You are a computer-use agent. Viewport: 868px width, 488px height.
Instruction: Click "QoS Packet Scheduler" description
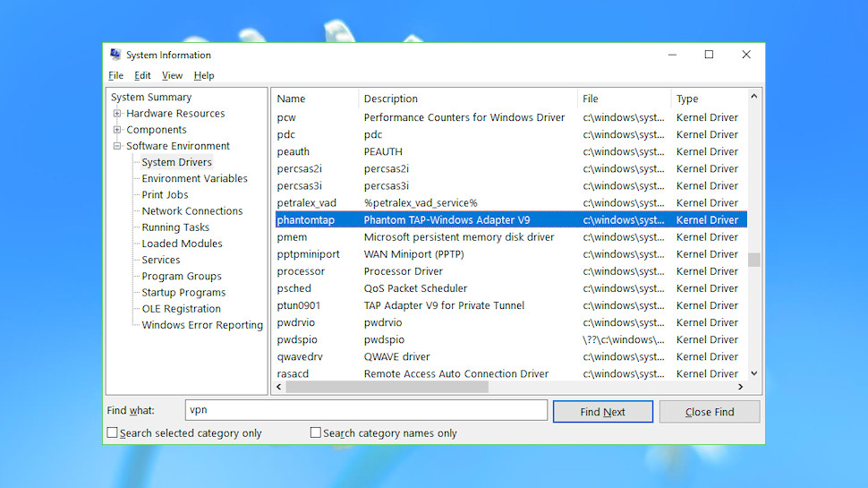[x=416, y=288]
